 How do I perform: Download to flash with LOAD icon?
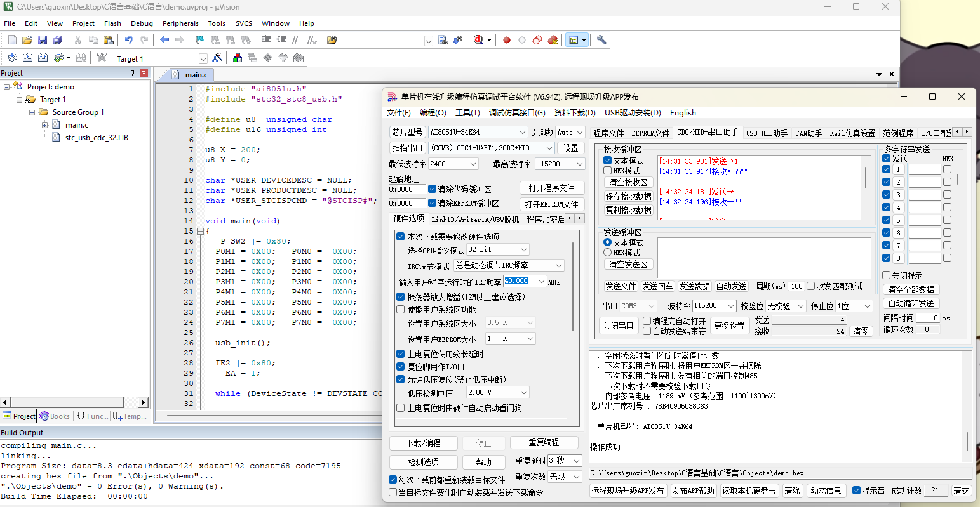click(x=102, y=58)
